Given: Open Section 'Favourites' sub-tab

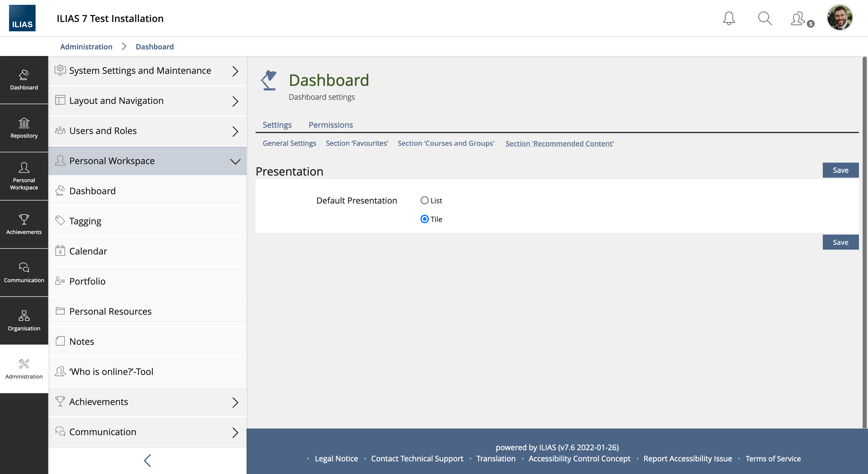Looking at the screenshot, I should [357, 143].
